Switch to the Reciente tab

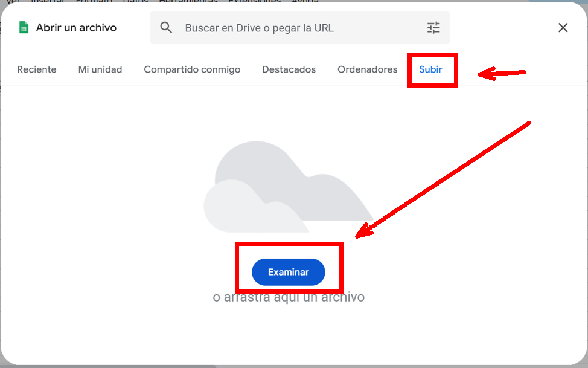pyautogui.click(x=37, y=69)
